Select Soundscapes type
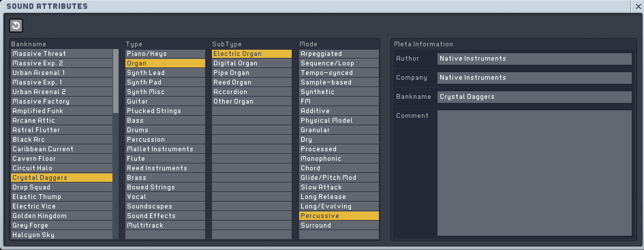644x250 pixels. [165, 206]
